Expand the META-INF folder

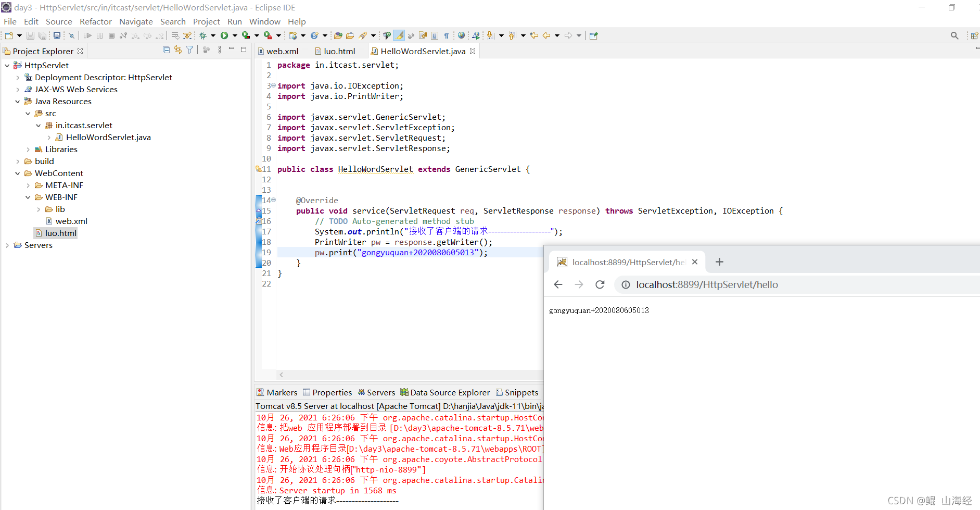pos(28,185)
